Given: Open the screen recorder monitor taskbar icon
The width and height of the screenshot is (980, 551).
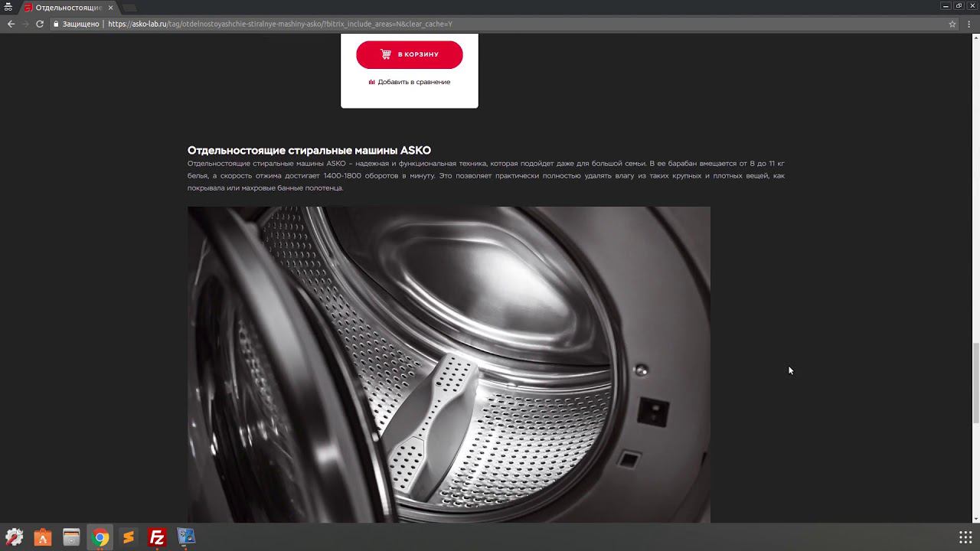Looking at the screenshot, I should pyautogui.click(x=186, y=537).
